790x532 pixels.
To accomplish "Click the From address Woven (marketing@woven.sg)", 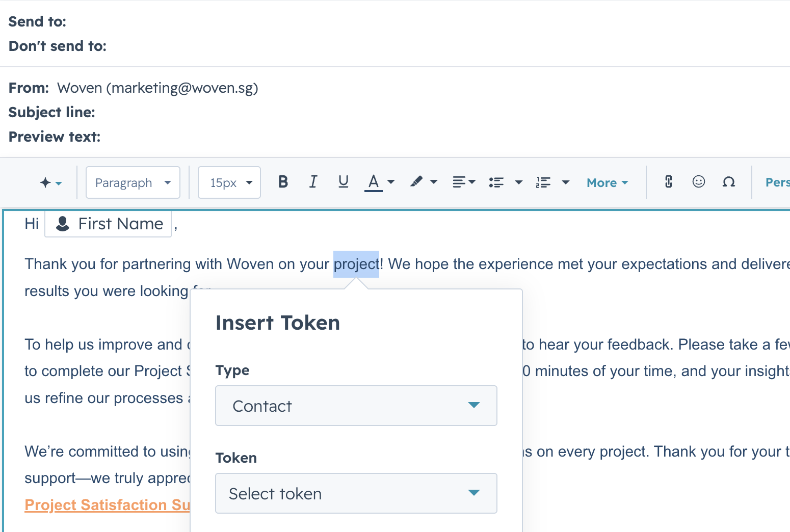I will [x=157, y=88].
